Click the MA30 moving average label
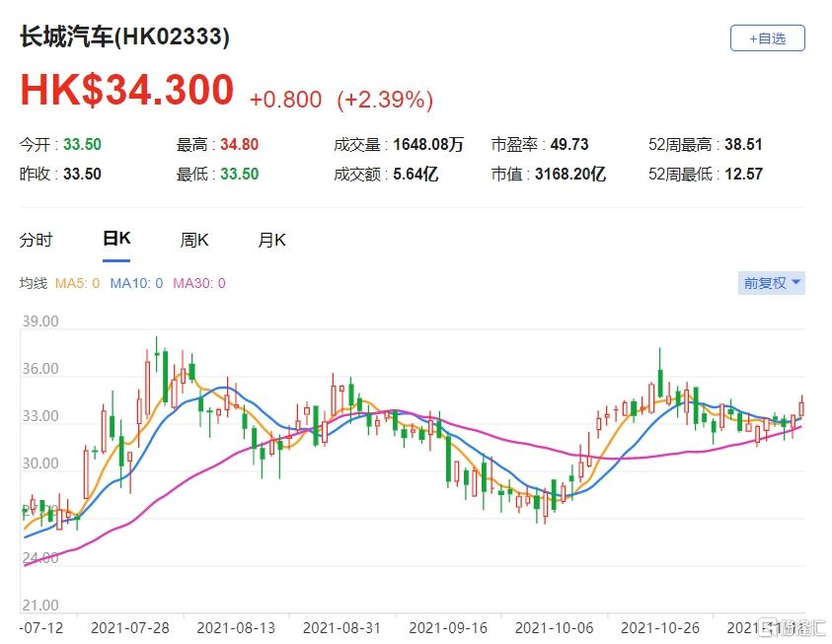 [x=199, y=283]
